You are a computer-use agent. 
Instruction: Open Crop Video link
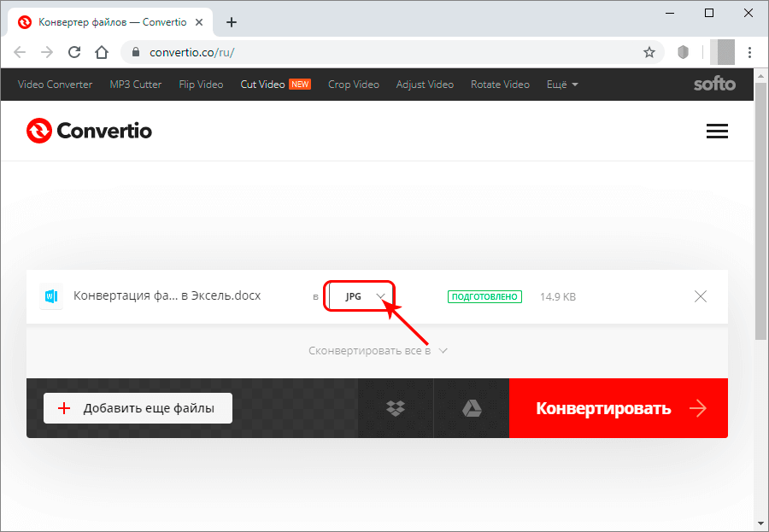tap(354, 85)
